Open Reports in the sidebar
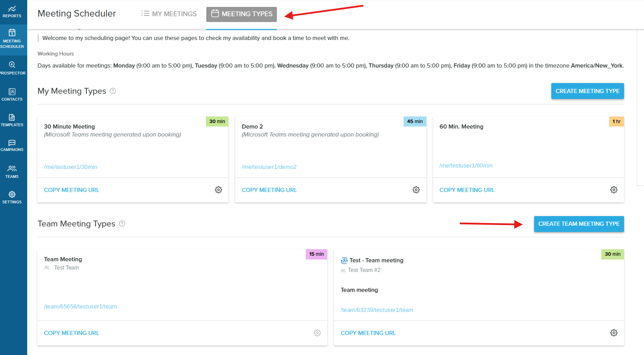The width and height of the screenshot is (644, 355). point(12,12)
